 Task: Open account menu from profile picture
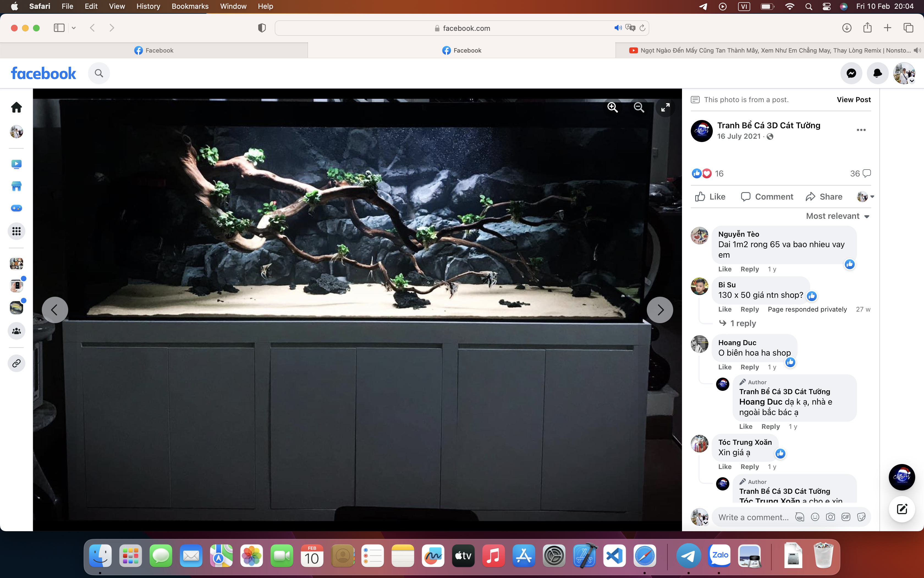pos(904,73)
